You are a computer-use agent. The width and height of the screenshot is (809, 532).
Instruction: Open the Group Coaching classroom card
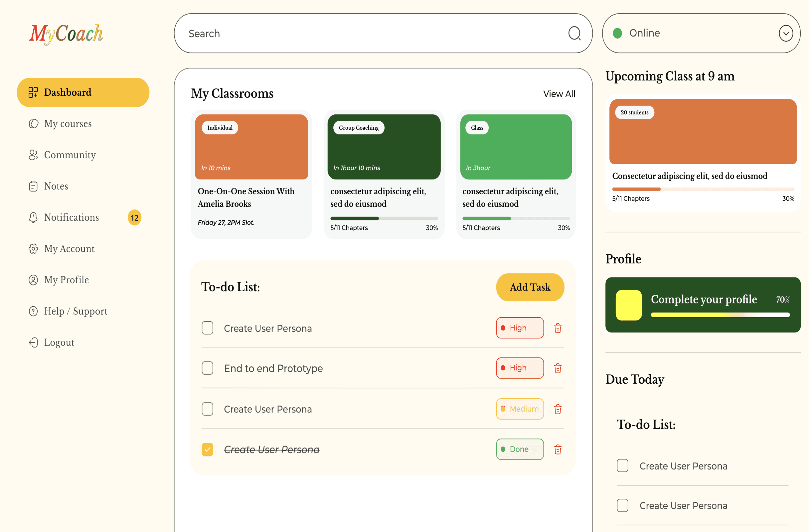coord(384,175)
